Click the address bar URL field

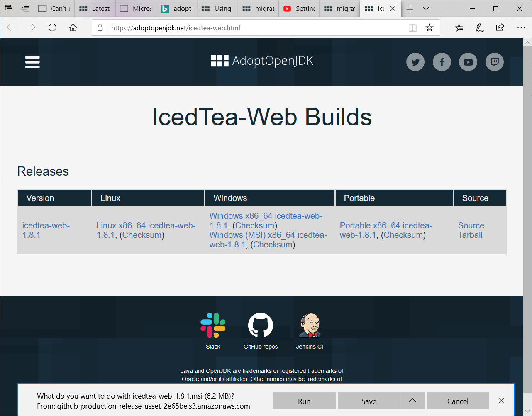pos(257,28)
